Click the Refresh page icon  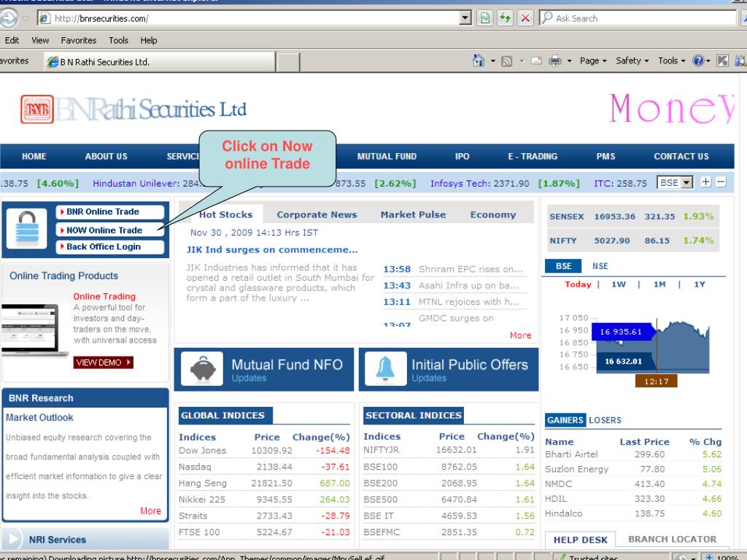(505, 18)
